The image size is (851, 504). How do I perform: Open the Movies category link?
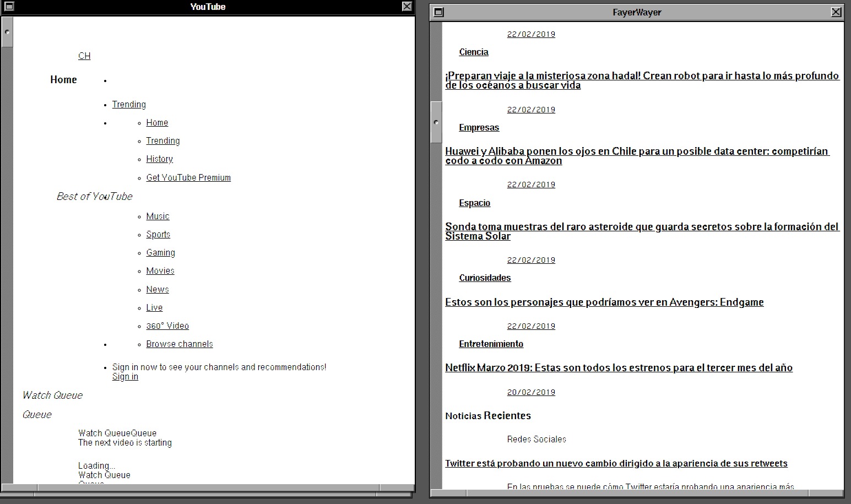160,270
